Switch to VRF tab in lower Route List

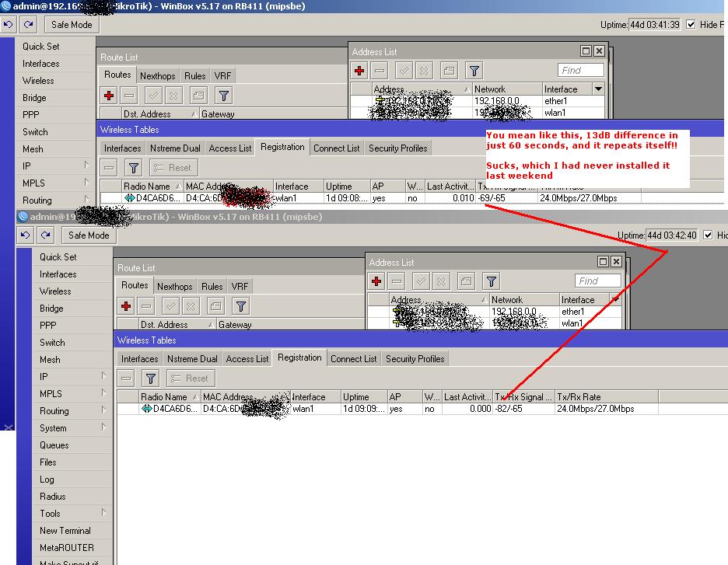coord(240,286)
